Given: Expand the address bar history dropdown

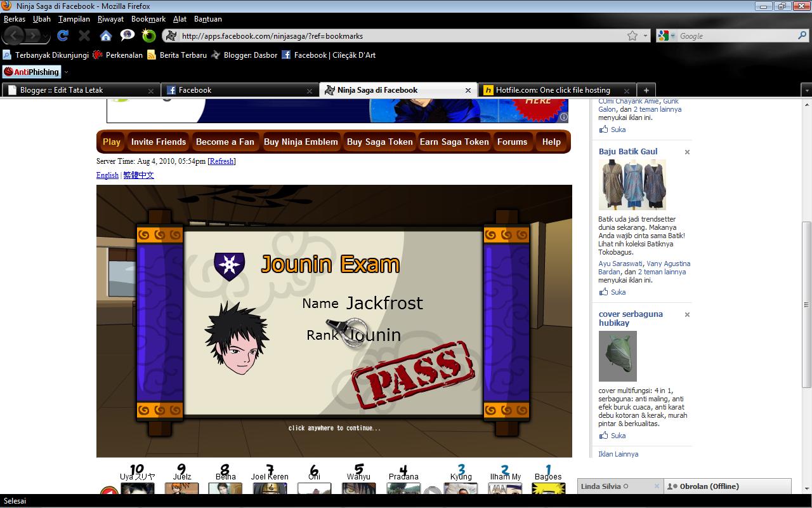Looking at the screenshot, I should coord(646,36).
